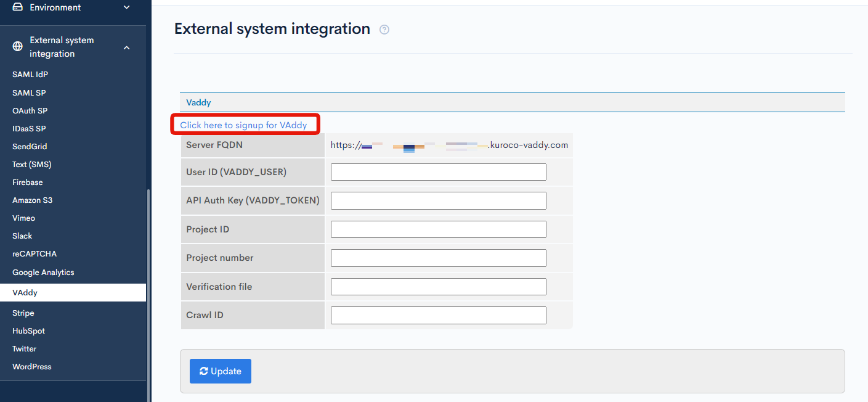The image size is (868, 402).
Task: Select the VAddy menu item
Action: click(73, 293)
